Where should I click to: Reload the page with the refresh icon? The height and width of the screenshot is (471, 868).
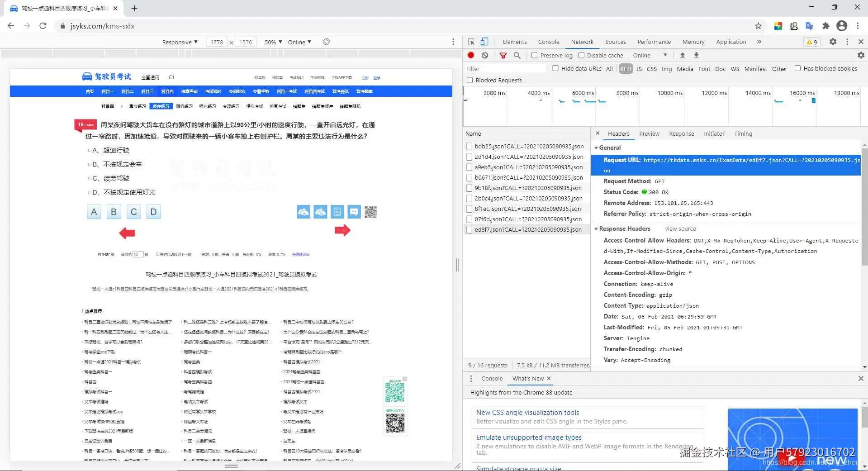click(43, 26)
